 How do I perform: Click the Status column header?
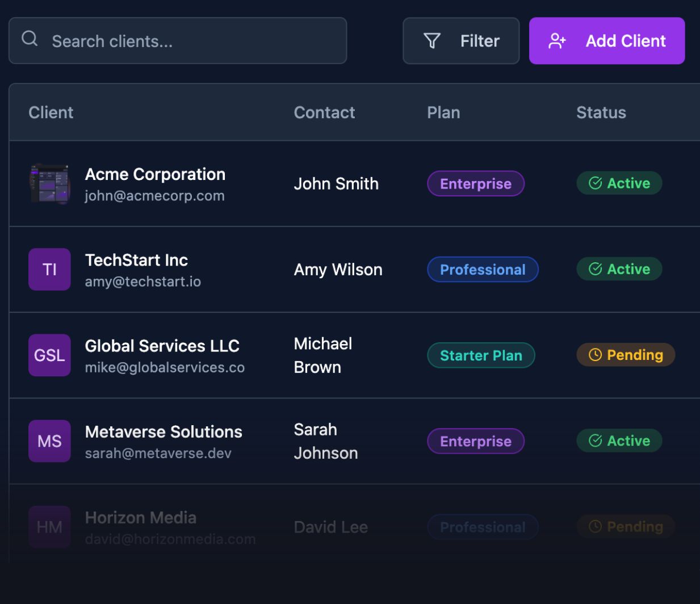click(601, 112)
